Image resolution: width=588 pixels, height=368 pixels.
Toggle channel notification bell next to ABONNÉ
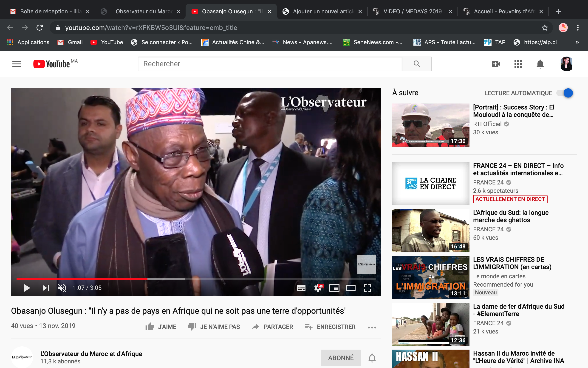pos(372,358)
